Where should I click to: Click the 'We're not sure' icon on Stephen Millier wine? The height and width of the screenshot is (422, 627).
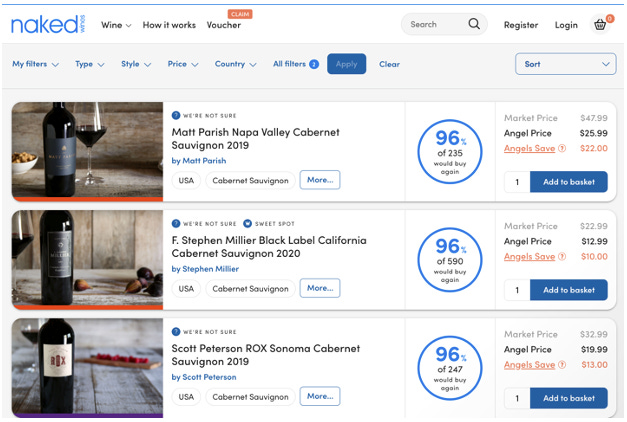[x=176, y=224]
